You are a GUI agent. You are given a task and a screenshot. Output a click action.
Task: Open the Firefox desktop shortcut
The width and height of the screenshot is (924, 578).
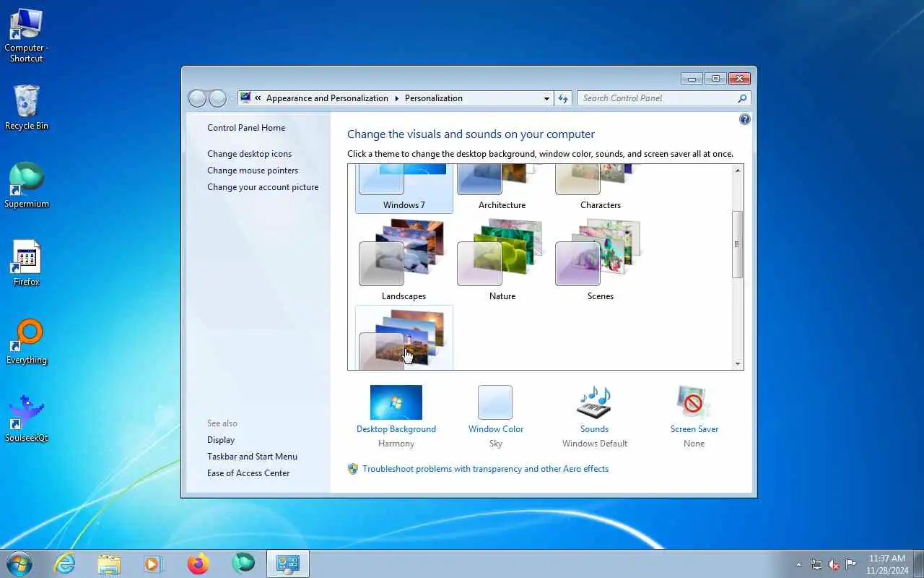tap(27, 264)
